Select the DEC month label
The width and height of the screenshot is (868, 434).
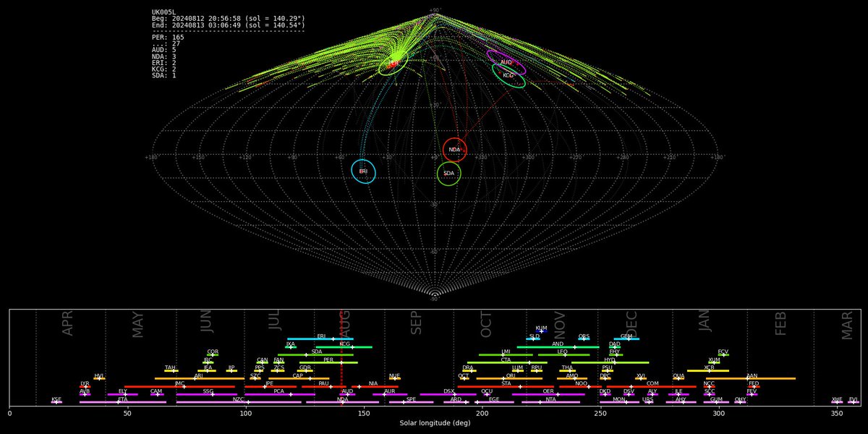(631, 322)
